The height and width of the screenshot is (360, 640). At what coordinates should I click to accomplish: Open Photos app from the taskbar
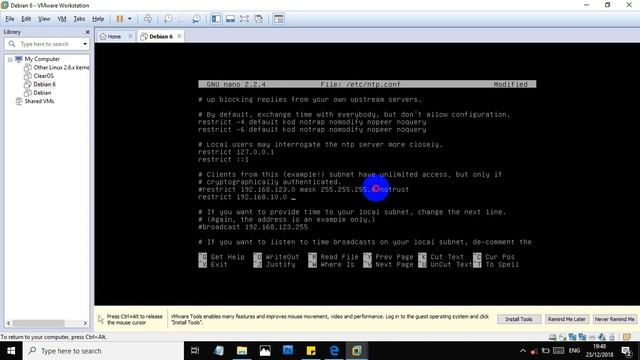(x=265, y=351)
